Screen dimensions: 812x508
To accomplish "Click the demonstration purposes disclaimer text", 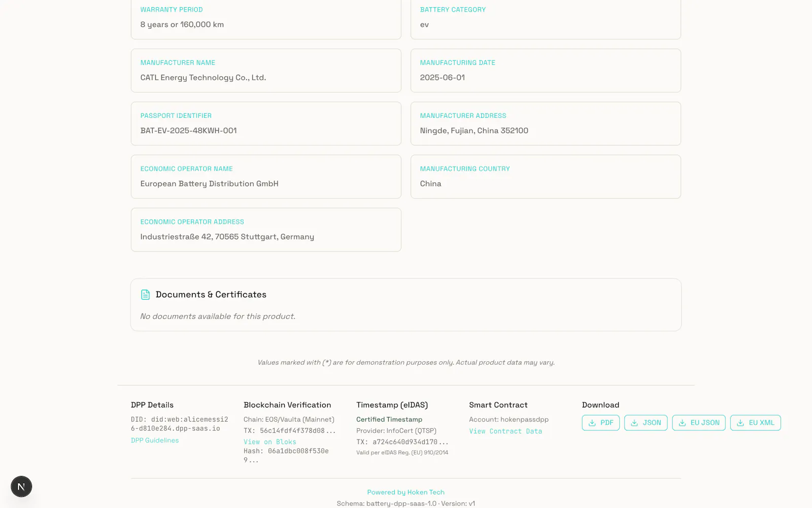I will click(x=406, y=362).
